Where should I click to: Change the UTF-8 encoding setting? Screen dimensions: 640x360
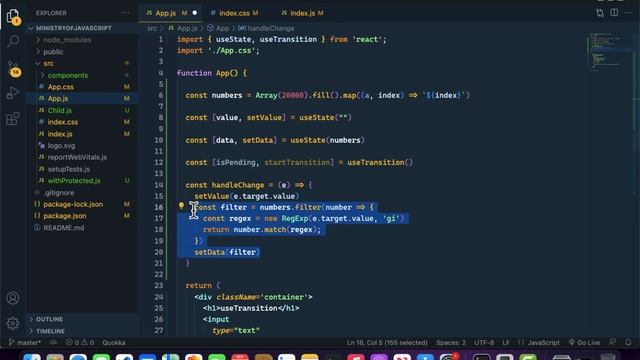(x=484, y=342)
